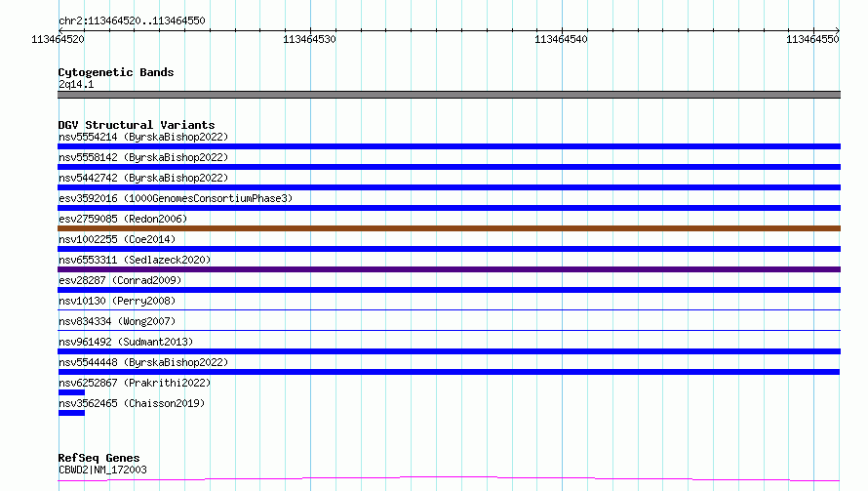Open variant nsv961492 (Sudmant2013)
This screenshot has height=491, width=868.
coord(126,342)
